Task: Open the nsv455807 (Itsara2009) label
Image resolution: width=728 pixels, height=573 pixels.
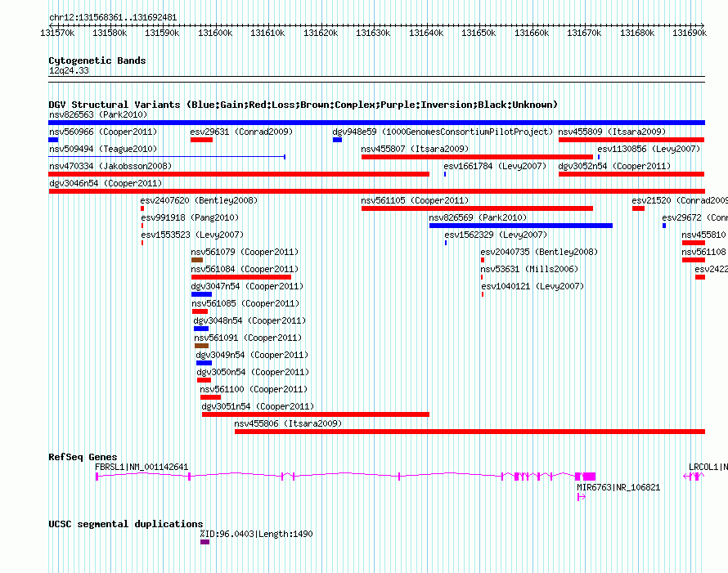Action: coord(415,149)
